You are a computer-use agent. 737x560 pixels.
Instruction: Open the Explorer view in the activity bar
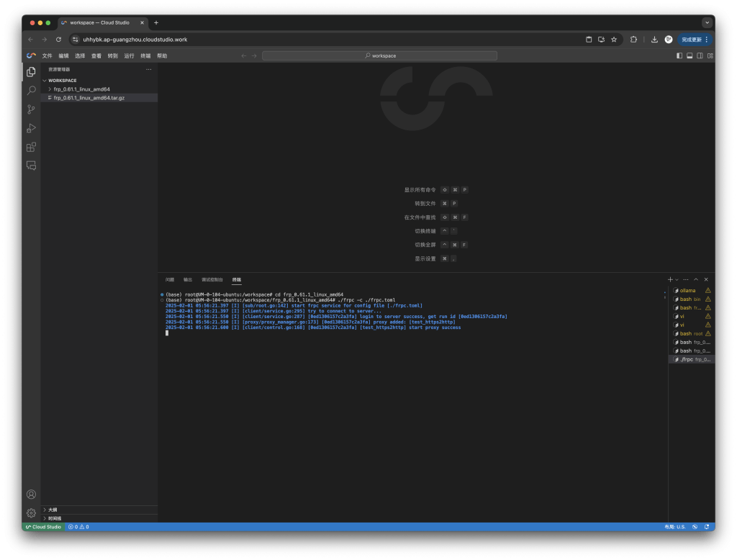[31, 72]
